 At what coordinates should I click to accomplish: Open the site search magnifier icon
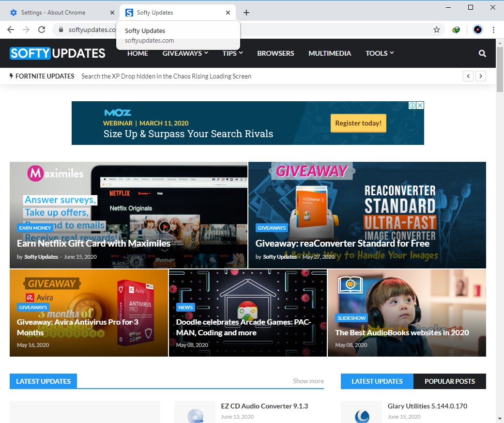[x=482, y=53]
